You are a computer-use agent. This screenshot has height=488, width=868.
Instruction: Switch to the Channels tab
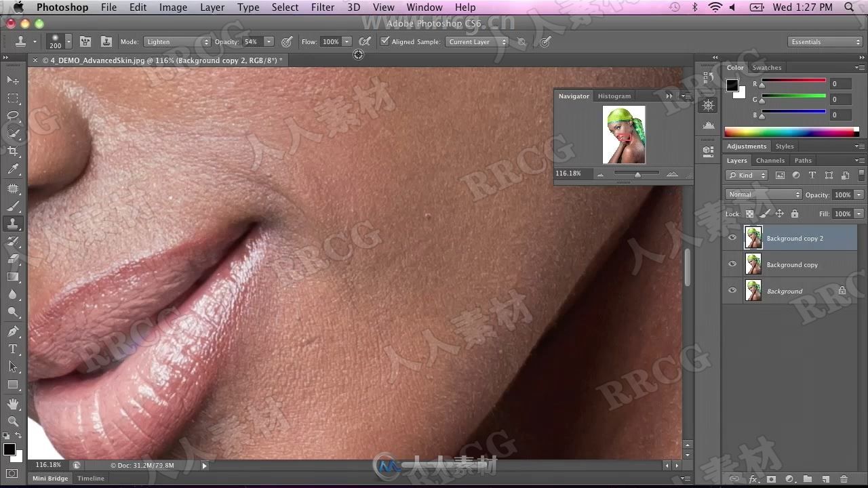click(770, 161)
